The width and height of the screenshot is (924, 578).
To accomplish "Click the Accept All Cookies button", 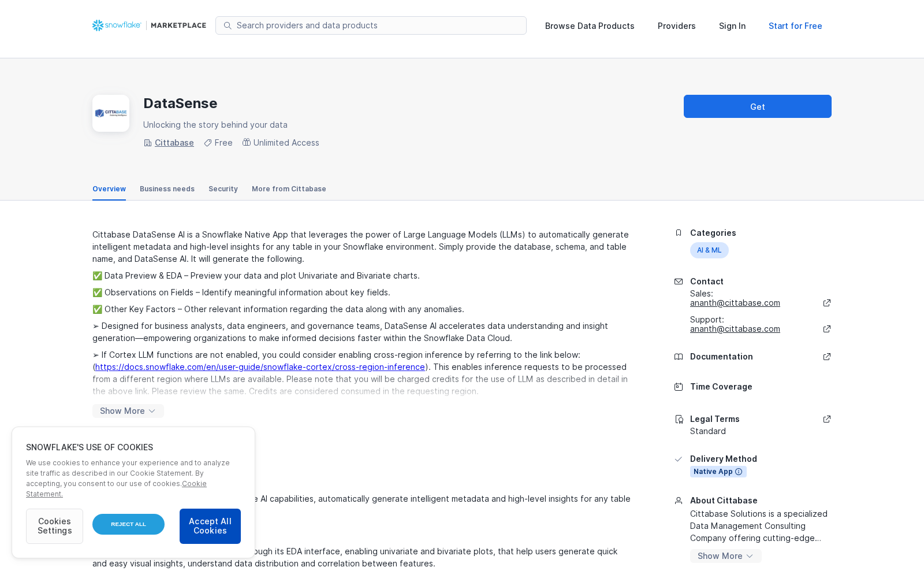I will (x=210, y=526).
